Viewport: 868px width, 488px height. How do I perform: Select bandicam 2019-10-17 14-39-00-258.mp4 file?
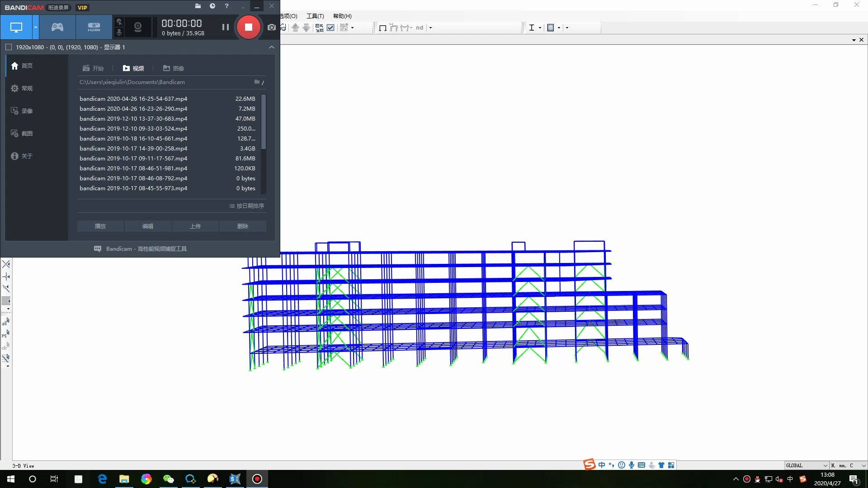[133, 148]
